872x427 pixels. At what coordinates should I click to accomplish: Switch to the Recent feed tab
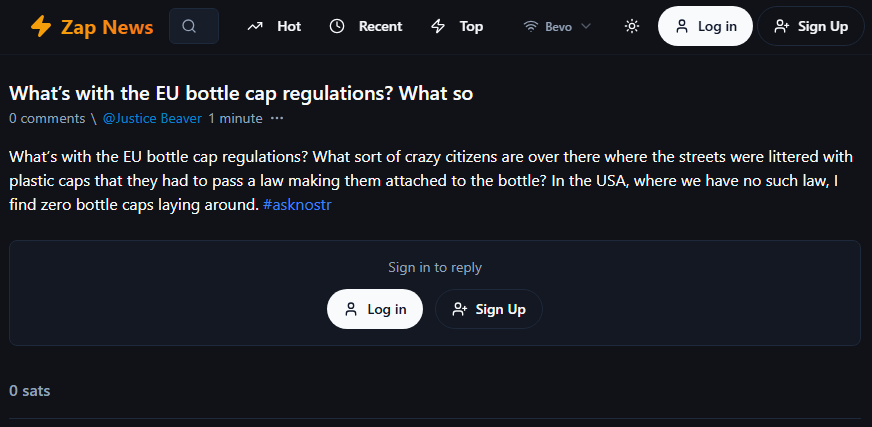[380, 26]
